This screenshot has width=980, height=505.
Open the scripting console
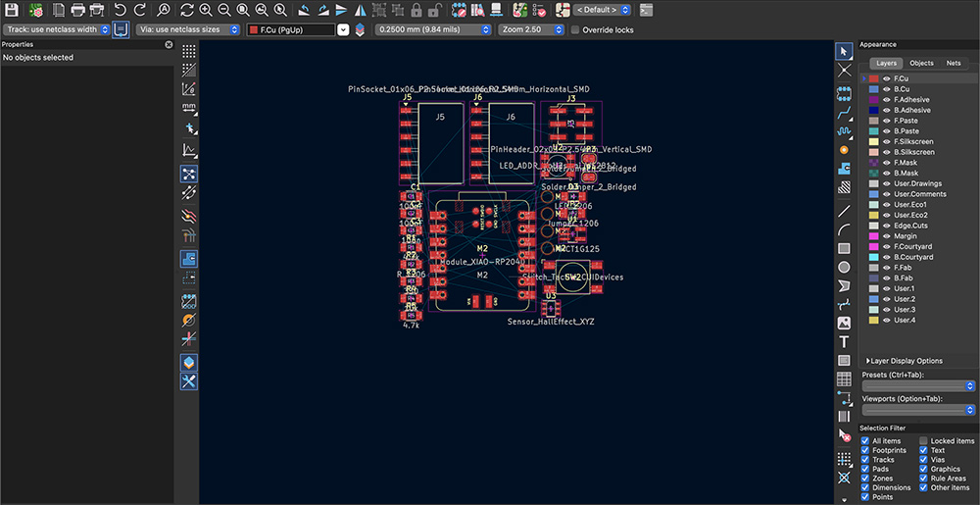coord(647,10)
